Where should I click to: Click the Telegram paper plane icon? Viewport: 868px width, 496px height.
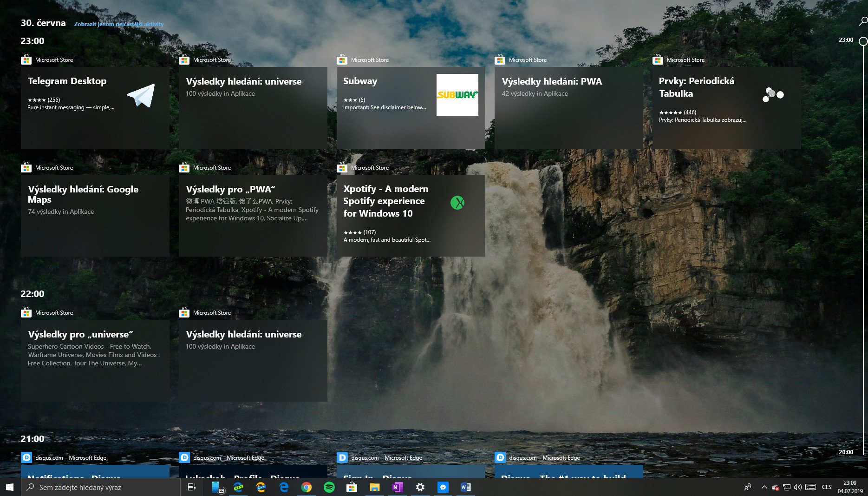[141, 95]
